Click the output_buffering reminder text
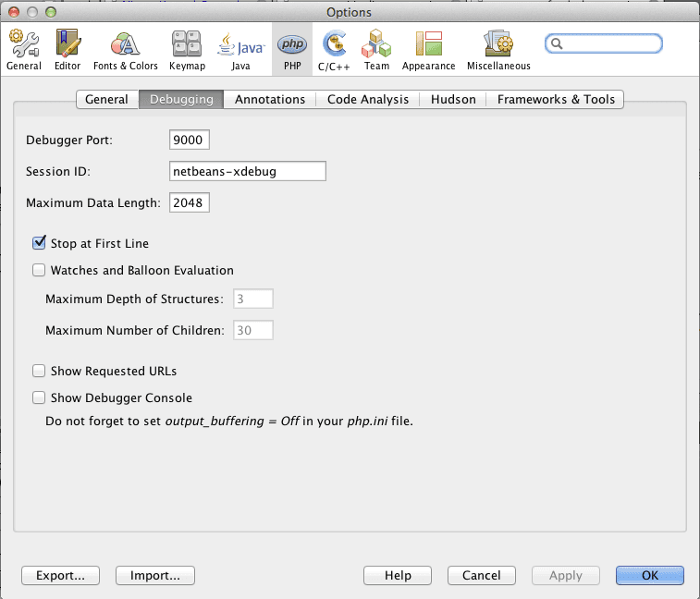700x599 pixels. click(x=229, y=422)
